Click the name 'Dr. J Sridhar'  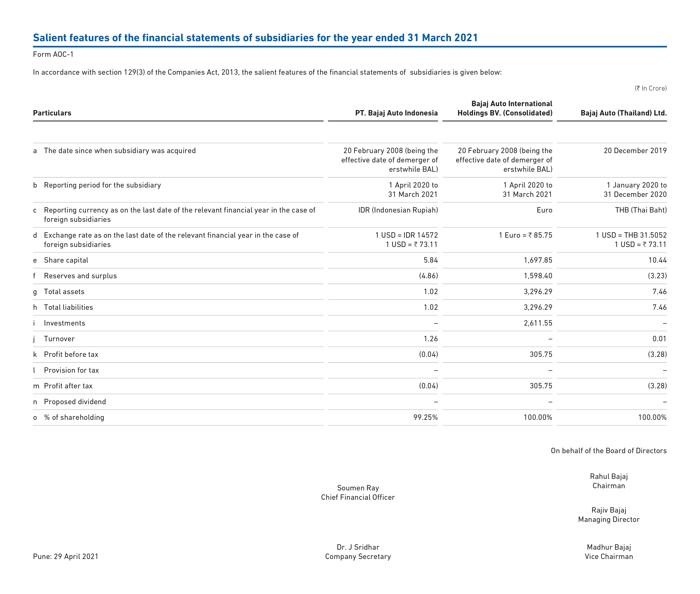coord(358,547)
